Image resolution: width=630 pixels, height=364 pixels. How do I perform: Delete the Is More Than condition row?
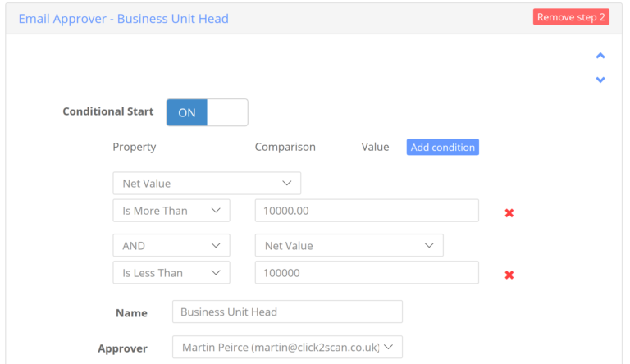509,212
